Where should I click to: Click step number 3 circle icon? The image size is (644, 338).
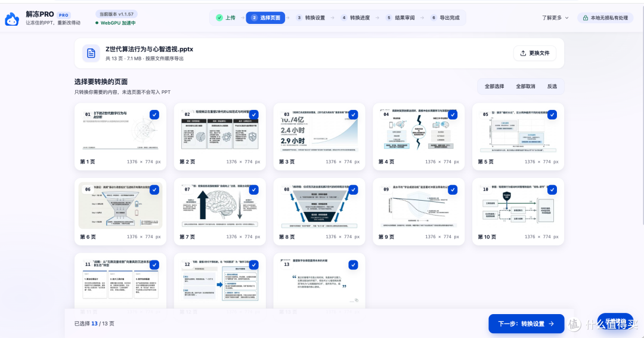(x=299, y=18)
